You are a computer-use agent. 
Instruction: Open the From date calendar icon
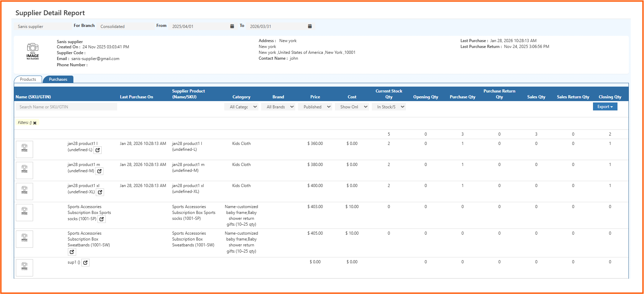pyautogui.click(x=232, y=26)
